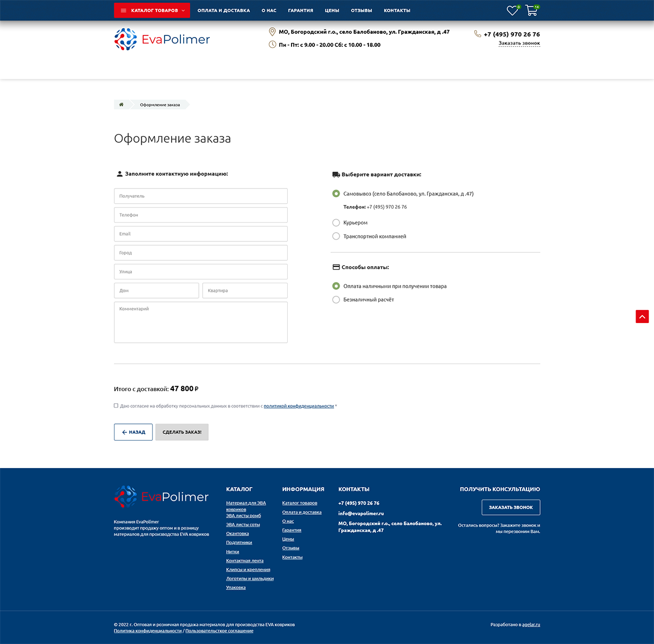Image resolution: width=654 pixels, height=644 pixels.
Task: Click header phone number +7 (495) 970 26 76
Action: tap(512, 34)
